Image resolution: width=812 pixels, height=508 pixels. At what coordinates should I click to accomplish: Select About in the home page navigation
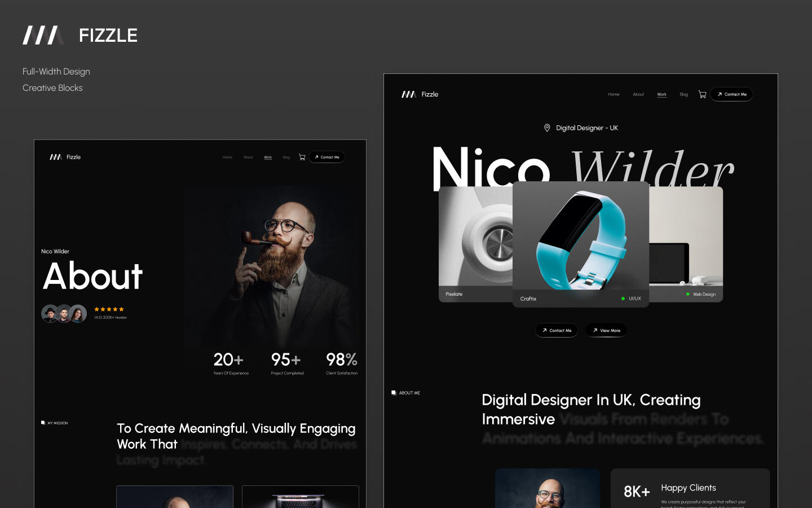pos(638,94)
